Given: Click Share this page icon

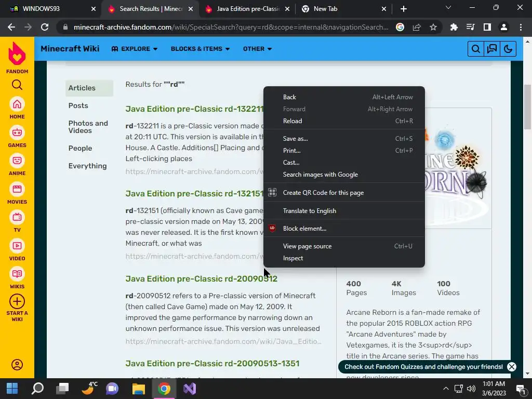Looking at the screenshot, I should coord(417,27).
